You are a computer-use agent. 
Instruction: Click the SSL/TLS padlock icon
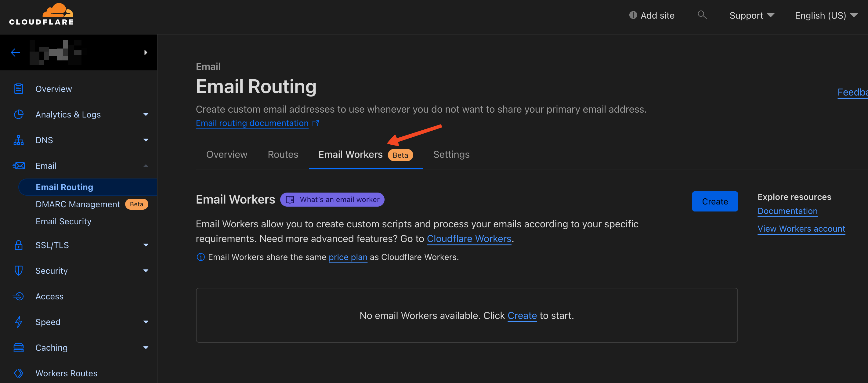tap(19, 245)
